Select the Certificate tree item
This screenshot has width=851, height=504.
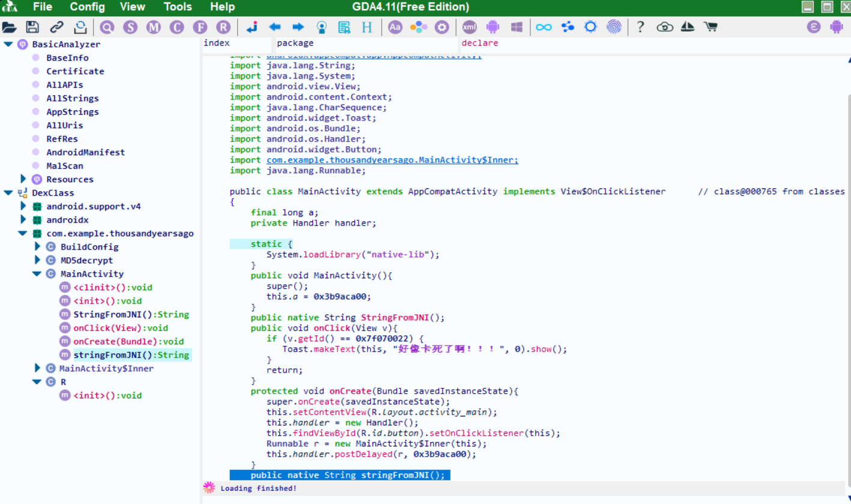(75, 71)
